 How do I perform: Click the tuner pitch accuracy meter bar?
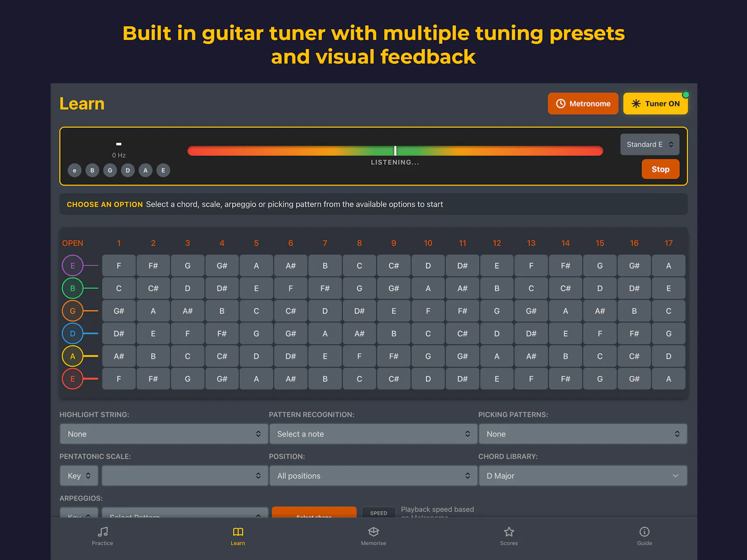(395, 151)
